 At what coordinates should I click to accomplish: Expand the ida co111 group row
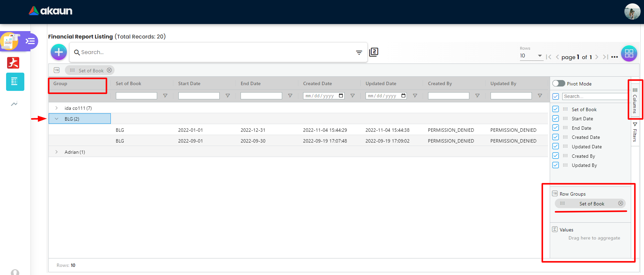tap(56, 108)
